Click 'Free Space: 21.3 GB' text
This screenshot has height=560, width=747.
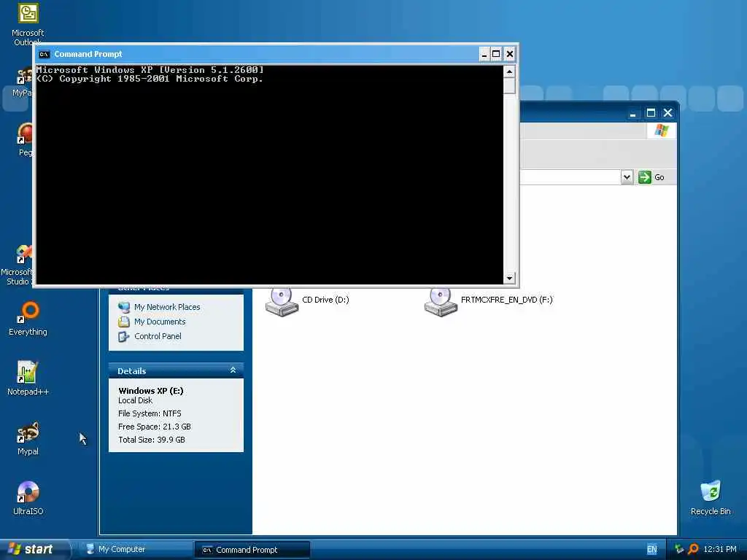click(x=155, y=427)
